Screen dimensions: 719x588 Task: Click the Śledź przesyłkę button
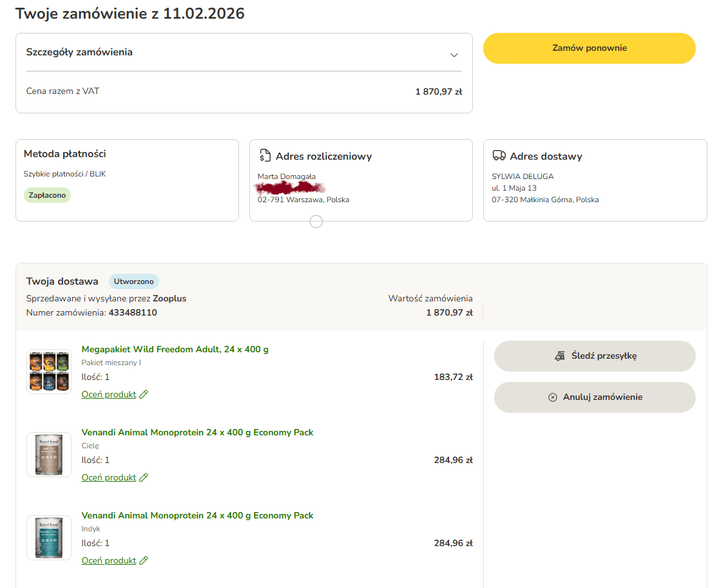(595, 356)
